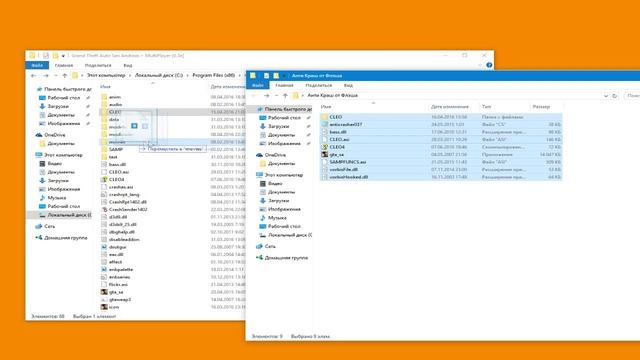Image resolution: width=640 pixels, height=360 pixels.
Task: Open the Поделиться tab in Анти Краш window
Action: click(x=319, y=85)
